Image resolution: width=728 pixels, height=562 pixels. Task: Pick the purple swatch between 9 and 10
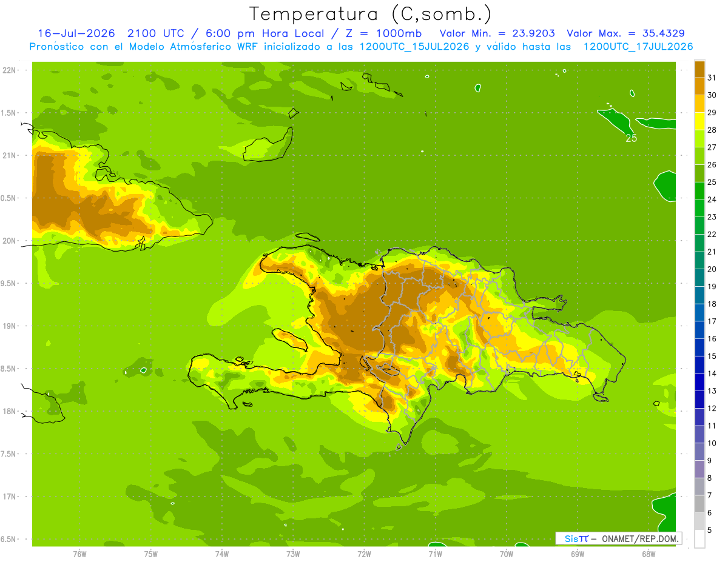coord(699,452)
